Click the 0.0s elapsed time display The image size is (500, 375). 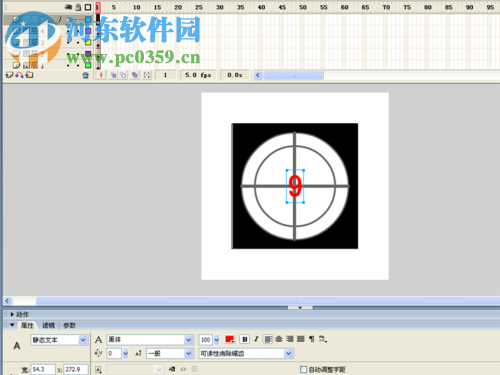point(235,75)
